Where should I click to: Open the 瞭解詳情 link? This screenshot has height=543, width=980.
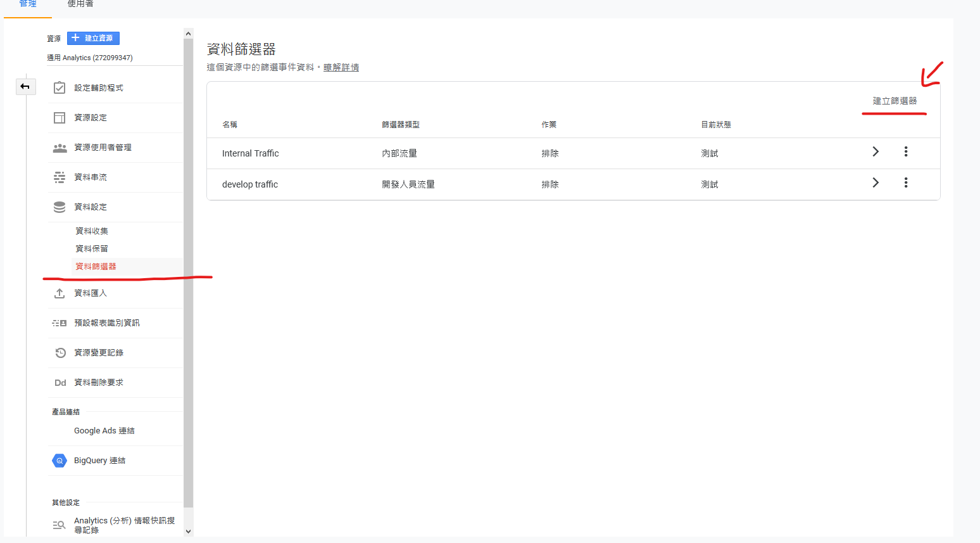pos(341,67)
